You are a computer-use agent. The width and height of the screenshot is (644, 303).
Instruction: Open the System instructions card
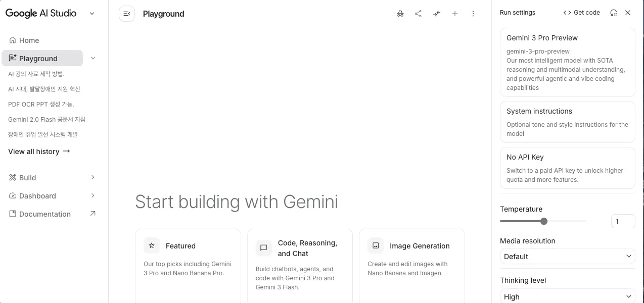(x=567, y=122)
